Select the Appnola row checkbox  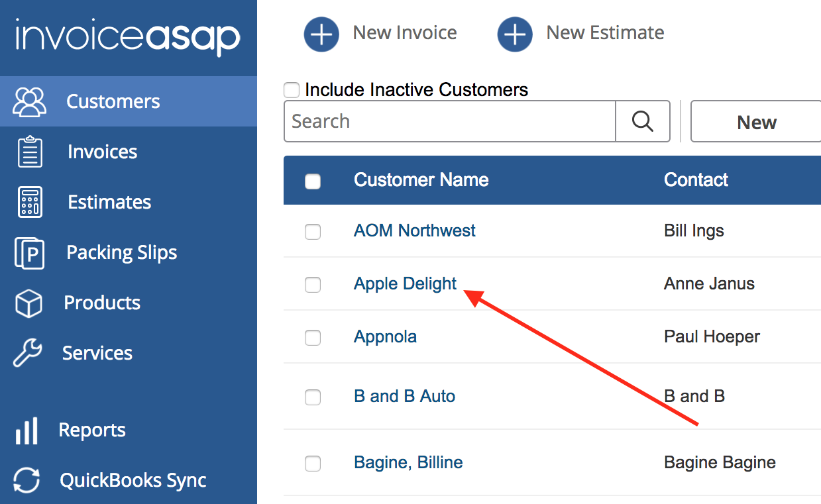pos(313,337)
